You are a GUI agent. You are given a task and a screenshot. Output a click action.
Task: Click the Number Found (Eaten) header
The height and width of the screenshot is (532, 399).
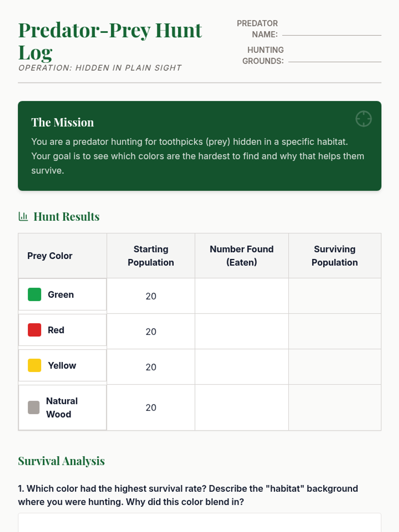[x=241, y=256]
